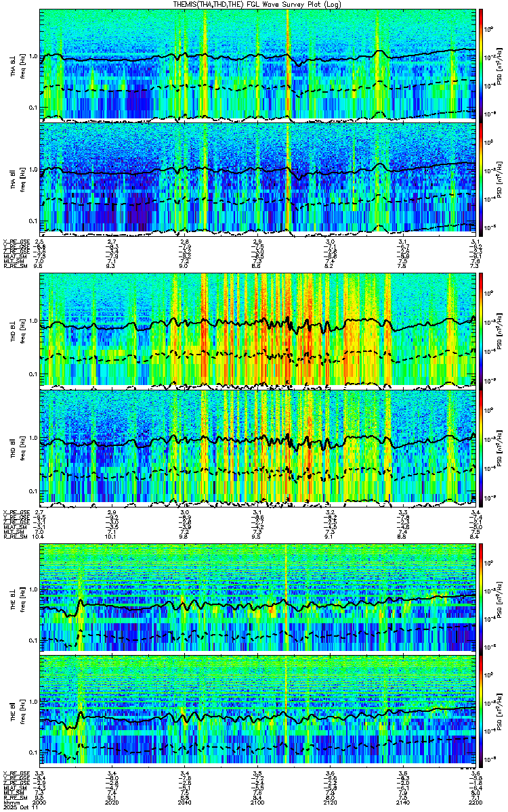Image resolution: width=508 pixels, height=812 pixels.
Task: Click the 0.1 frequency tick of THE B∥
Action: tap(34, 752)
